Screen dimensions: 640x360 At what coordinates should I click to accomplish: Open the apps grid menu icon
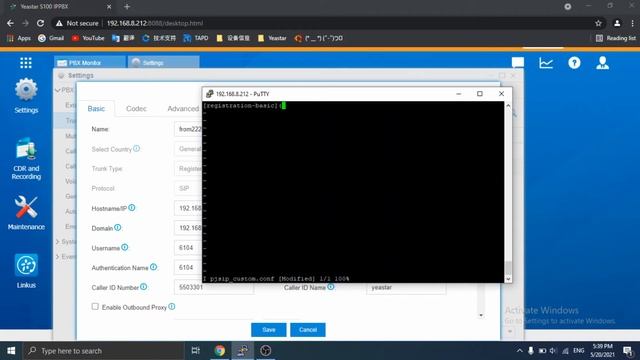coord(26,62)
